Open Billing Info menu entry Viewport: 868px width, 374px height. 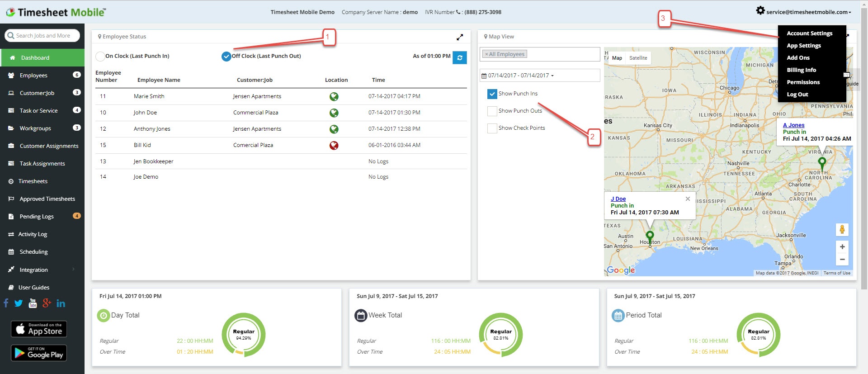pos(801,70)
